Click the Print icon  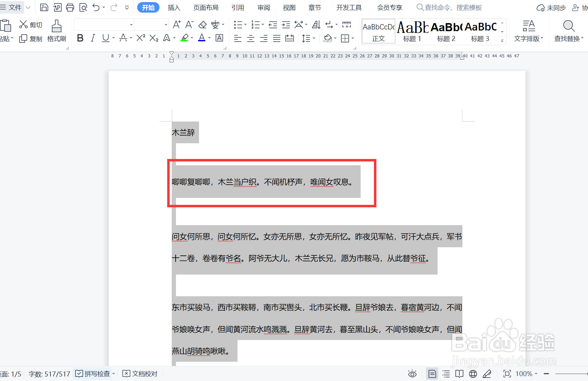[70, 7]
